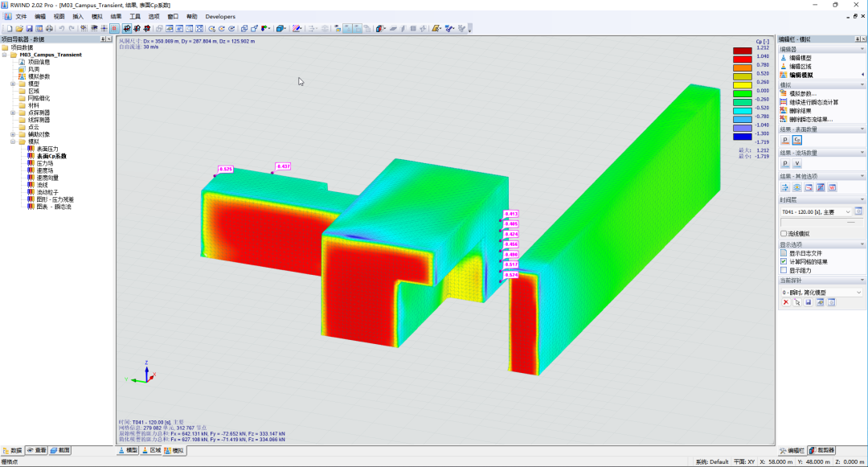Click the New file toolbar icon
The height and width of the screenshot is (467, 868).
(x=10, y=28)
